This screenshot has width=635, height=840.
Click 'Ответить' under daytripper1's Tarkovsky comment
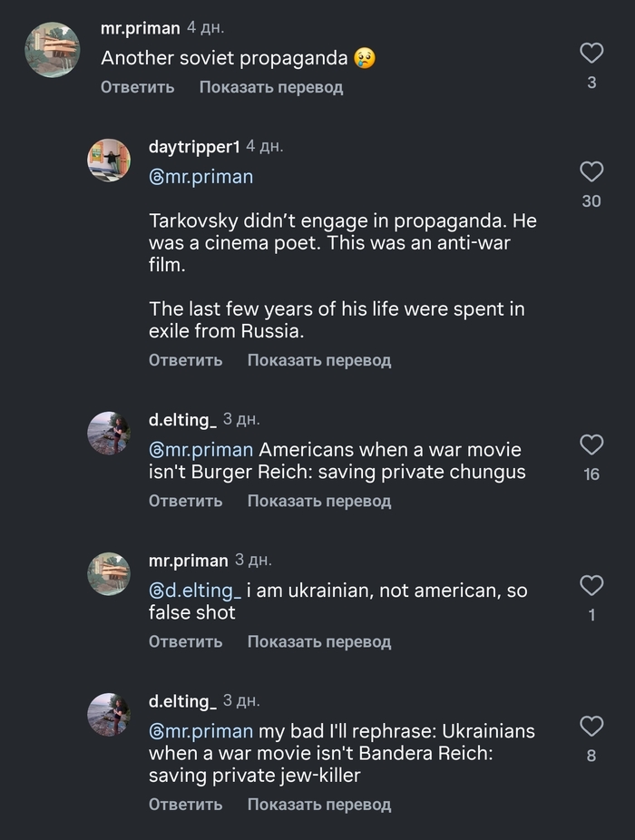pyautogui.click(x=185, y=360)
